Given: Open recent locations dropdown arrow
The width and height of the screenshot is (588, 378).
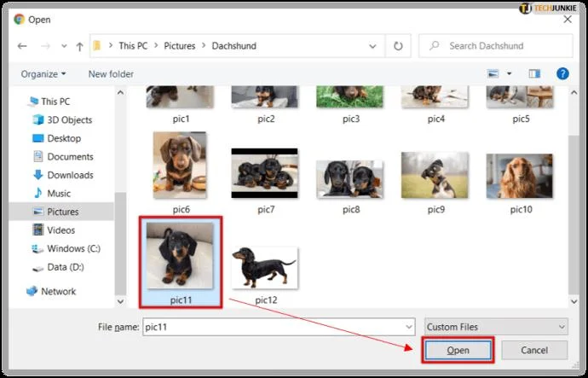Looking at the screenshot, I should pos(64,46).
